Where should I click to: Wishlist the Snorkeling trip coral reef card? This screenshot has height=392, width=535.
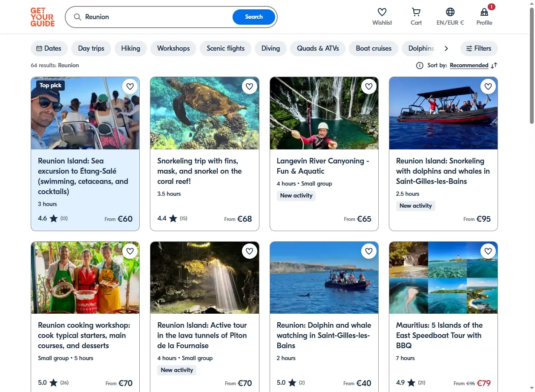coord(250,87)
